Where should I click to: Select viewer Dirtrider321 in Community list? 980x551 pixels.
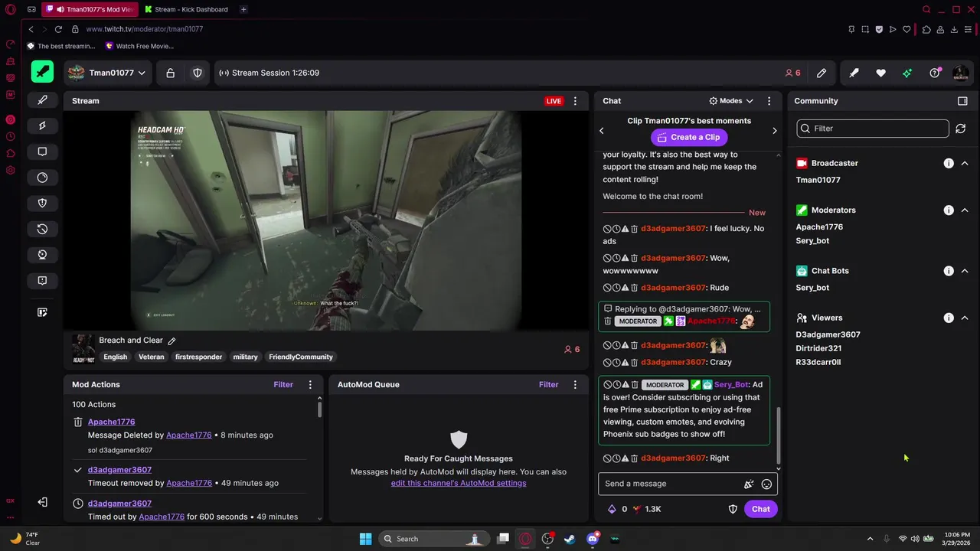tap(818, 348)
